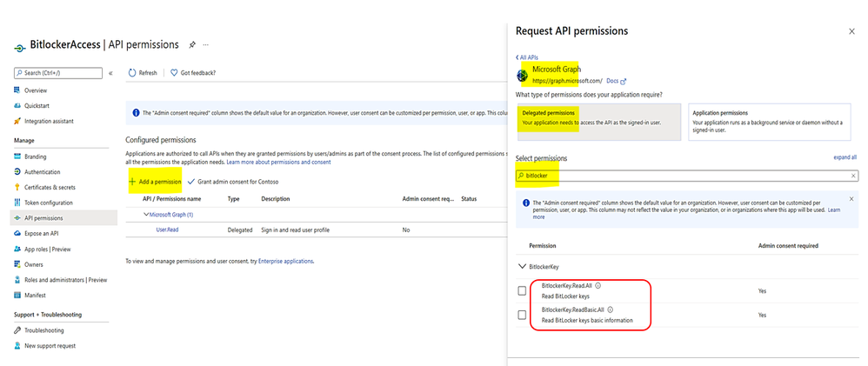Screen dimensions: 868x366
Task: Open Manifest in the left menu
Action: [x=36, y=295]
